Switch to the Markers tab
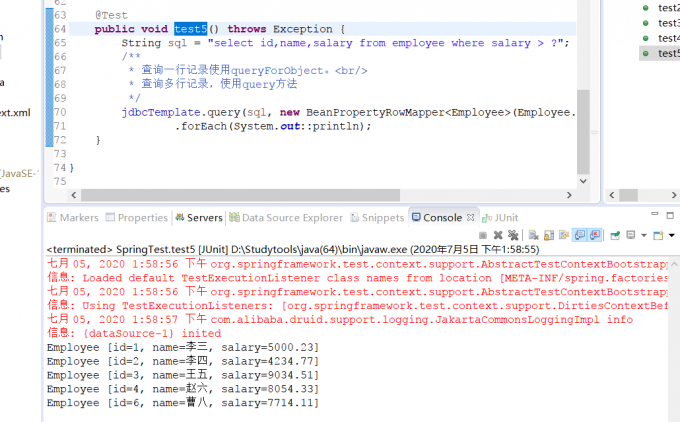This screenshot has height=422, width=680. pyautogui.click(x=73, y=217)
